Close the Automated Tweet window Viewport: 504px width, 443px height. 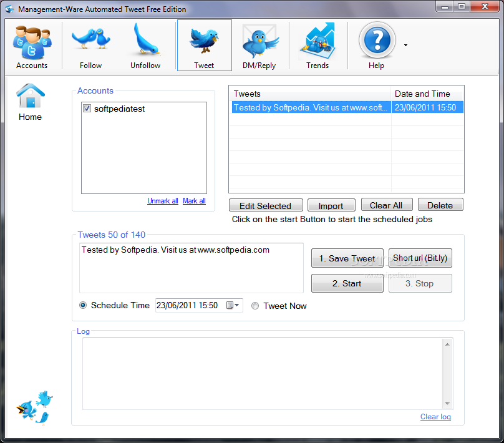pos(485,6)
